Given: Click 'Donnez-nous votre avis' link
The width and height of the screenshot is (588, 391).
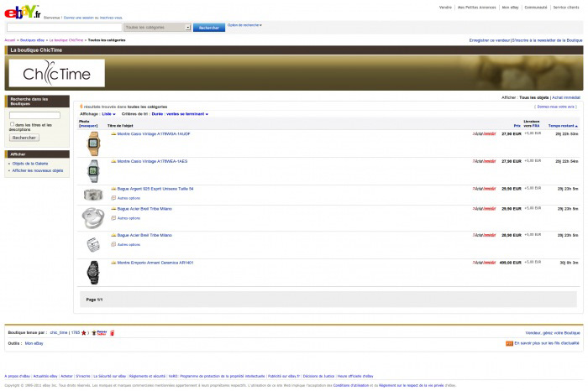Looking at the screenshot, I should (555, 107).
